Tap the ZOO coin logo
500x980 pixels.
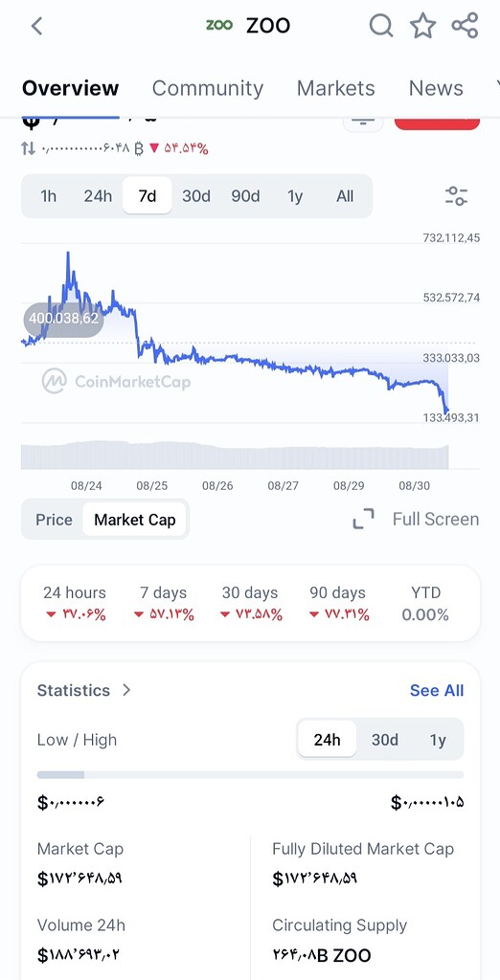click(219, 25)
